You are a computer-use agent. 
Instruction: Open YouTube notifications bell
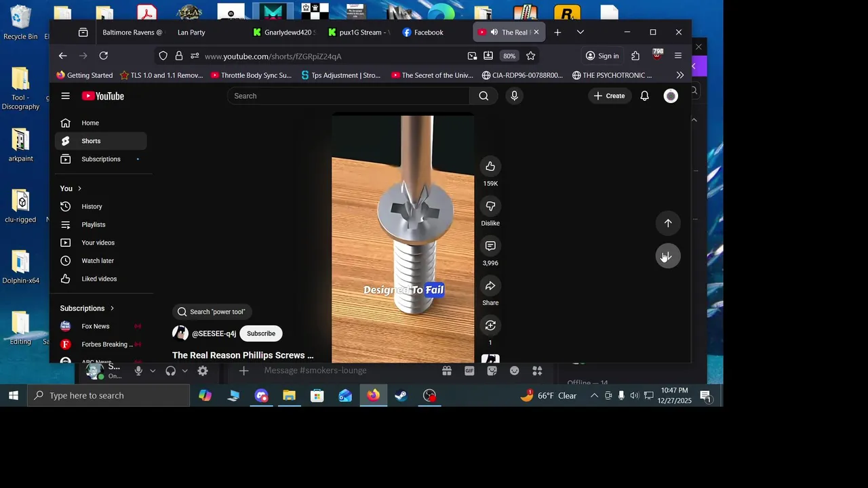645,96
